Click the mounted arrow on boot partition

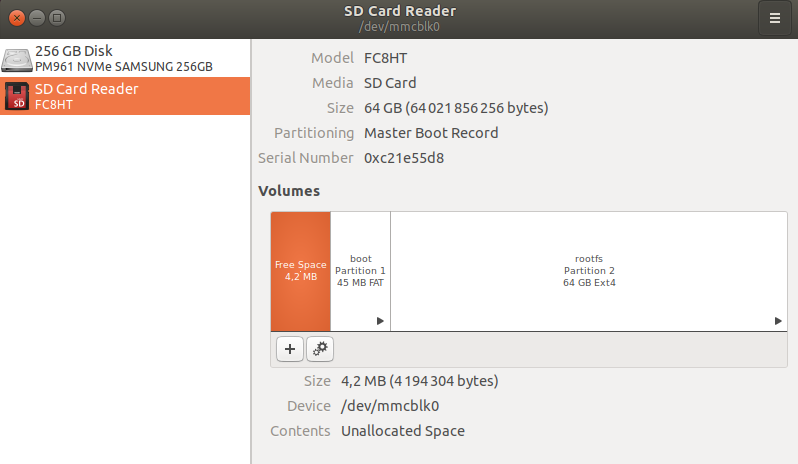pyautogui.click(x=380, y=321)
